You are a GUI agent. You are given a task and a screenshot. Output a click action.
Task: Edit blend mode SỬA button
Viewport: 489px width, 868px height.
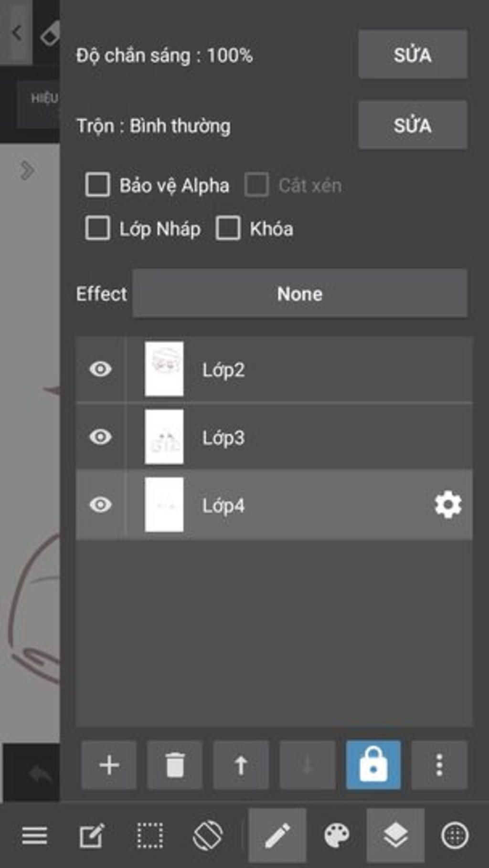413,125
